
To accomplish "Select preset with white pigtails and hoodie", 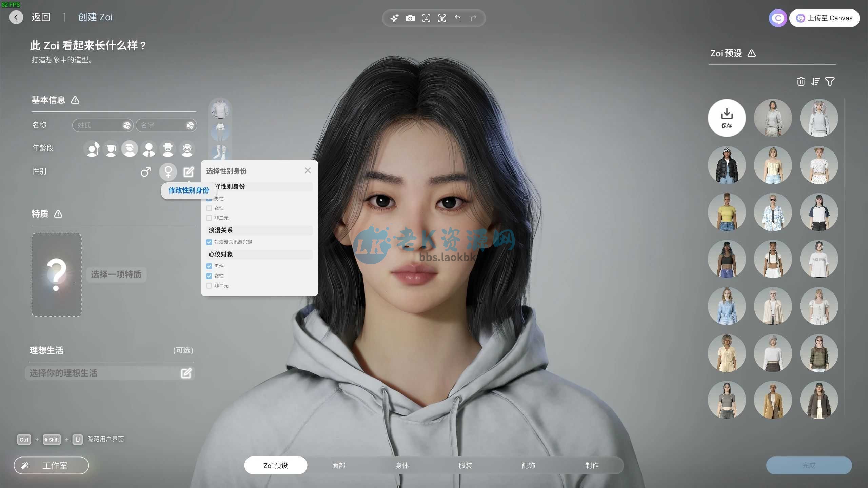I will (819, 118).
